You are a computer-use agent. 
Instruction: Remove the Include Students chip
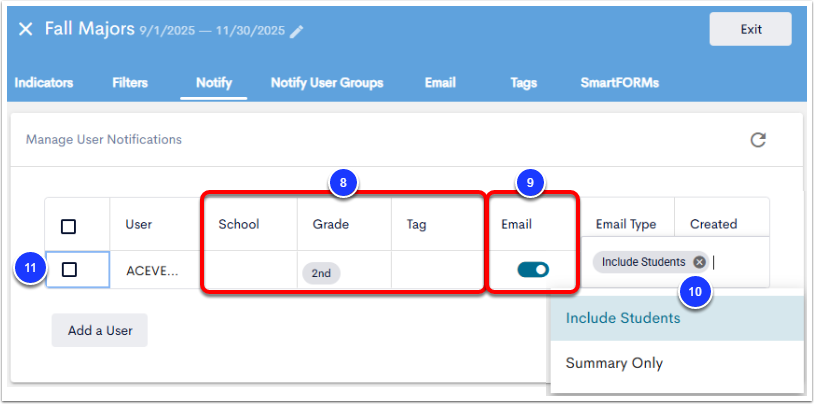point(699,262)
